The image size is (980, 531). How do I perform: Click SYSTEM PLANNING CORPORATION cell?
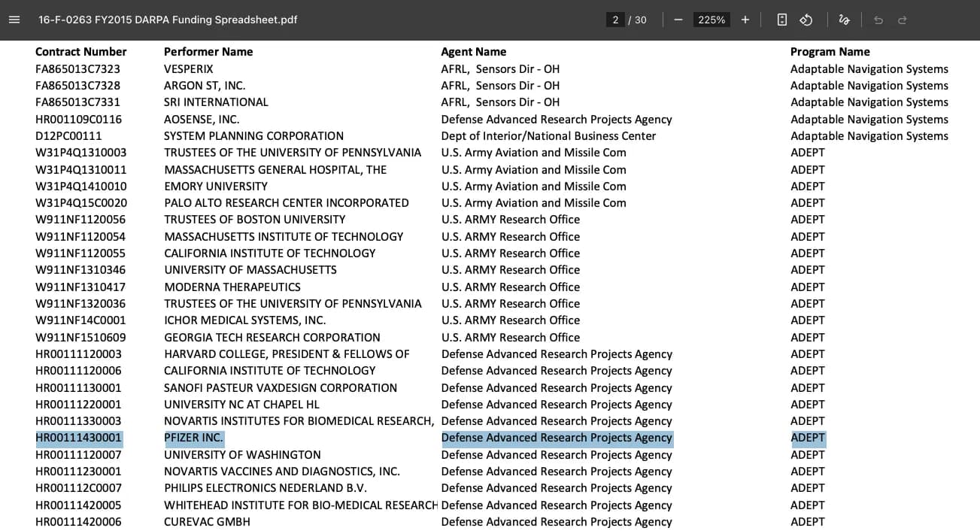254,136
